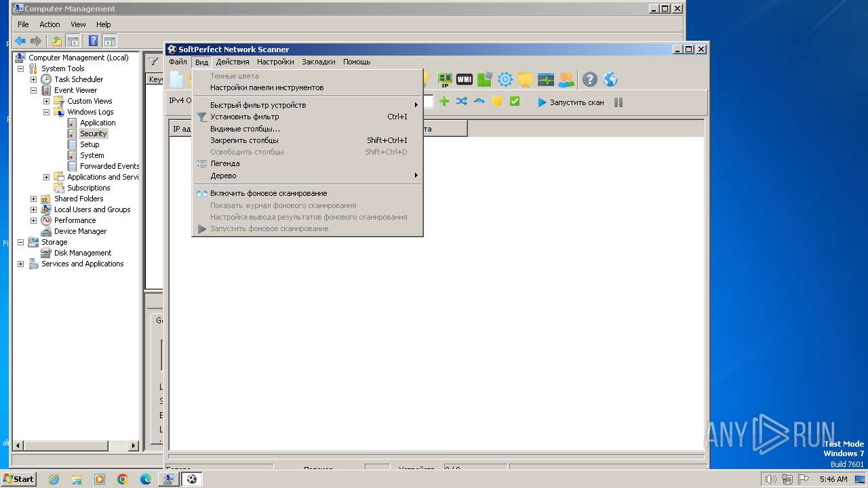Pause scanning with the pause icon
The width and height of the screenshot is (868, 488).
pyautogui.click(x=618, y=102)
